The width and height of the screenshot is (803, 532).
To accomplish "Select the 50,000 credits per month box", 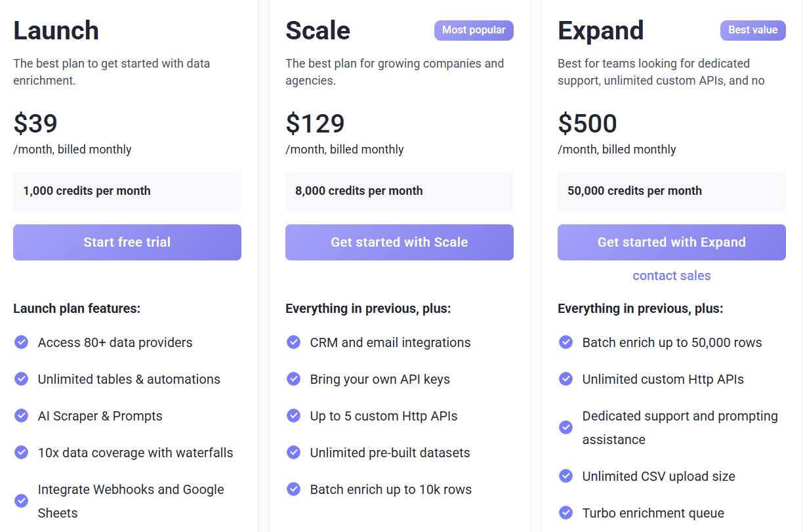I will pyautogui.click(x=671, y=191).
